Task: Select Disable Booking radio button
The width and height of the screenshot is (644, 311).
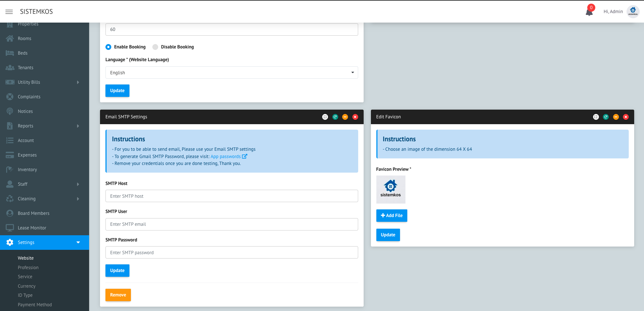Action: pos(155,47)
